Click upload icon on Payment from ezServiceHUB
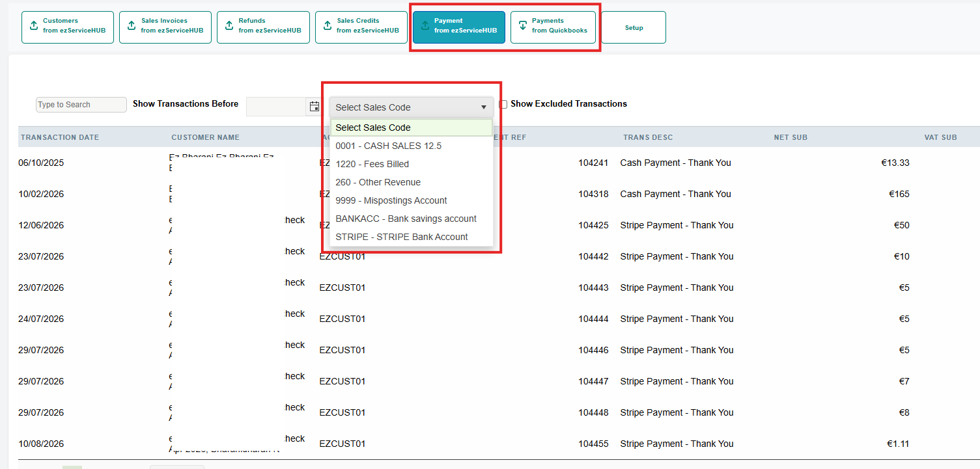Screen dimensions: 980x469 point(425,26)
